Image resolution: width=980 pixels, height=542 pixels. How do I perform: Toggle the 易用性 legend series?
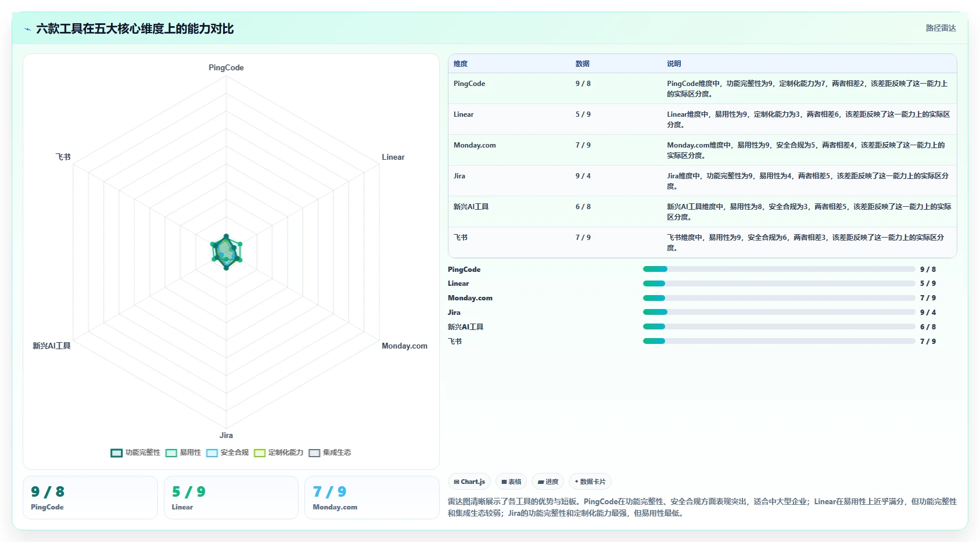coord(183,453)
